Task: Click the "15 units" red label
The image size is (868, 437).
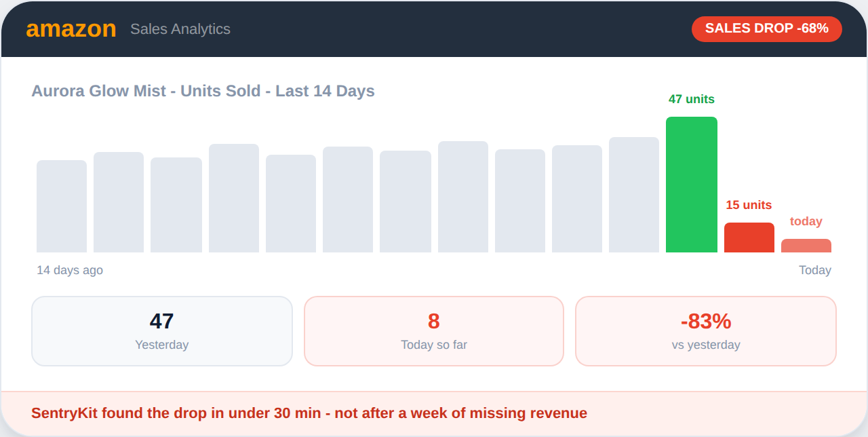Action: click(x=749, y=205)
